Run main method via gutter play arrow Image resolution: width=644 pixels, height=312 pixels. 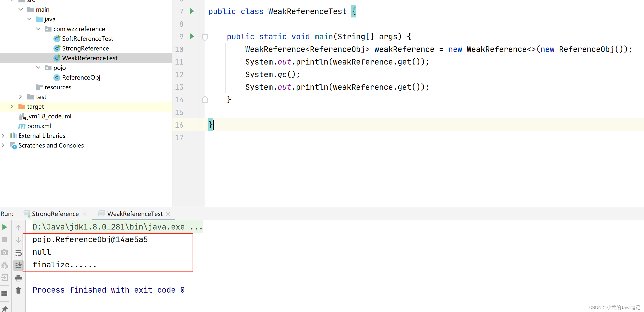192,36
